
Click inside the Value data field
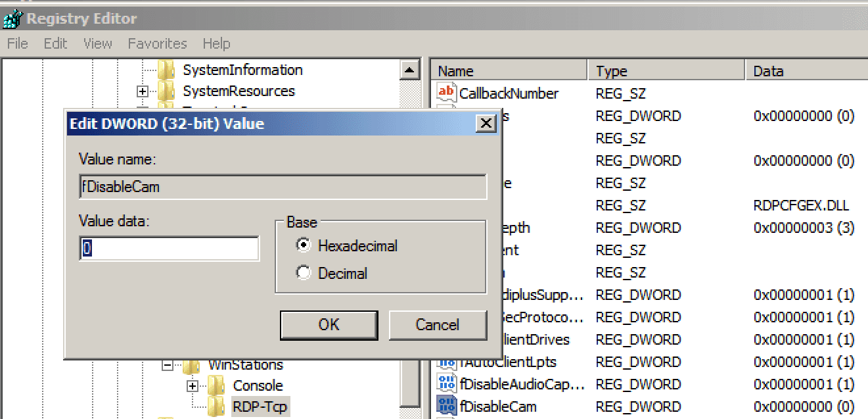(168, 248)
